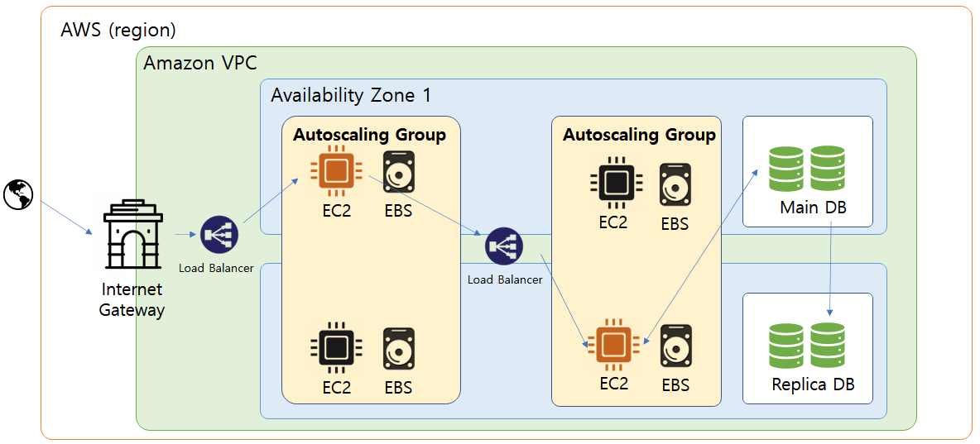Select black EC2 chip in right Autoscaling Group
This screenshot has height=444, width=980.
coord(617,181)
